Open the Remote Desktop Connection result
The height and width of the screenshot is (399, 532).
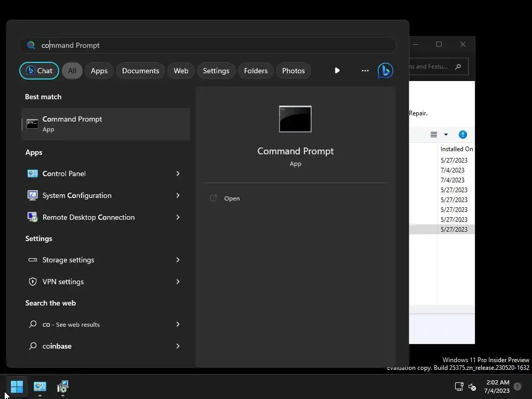point(105,217)
